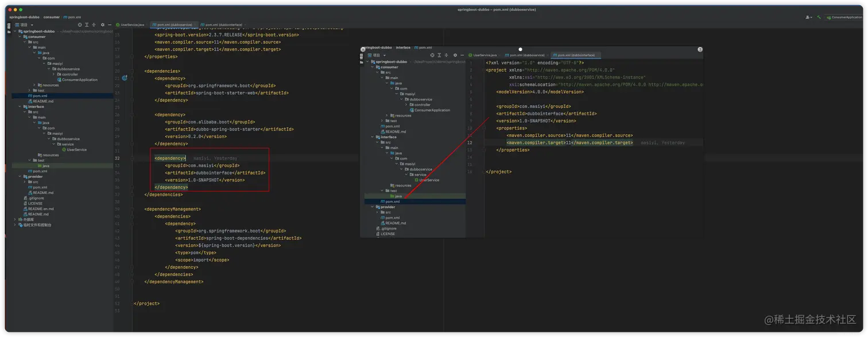The height and width of the screenshot is (337, 868).
Task: Select provider's README.md in inset window tree
Action: (396, 223)
